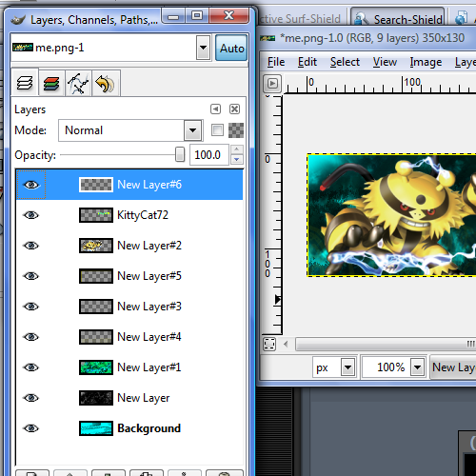
Task: Click the GIMP Wilber icon in Layers titlebar
Action: pos(18,20)
